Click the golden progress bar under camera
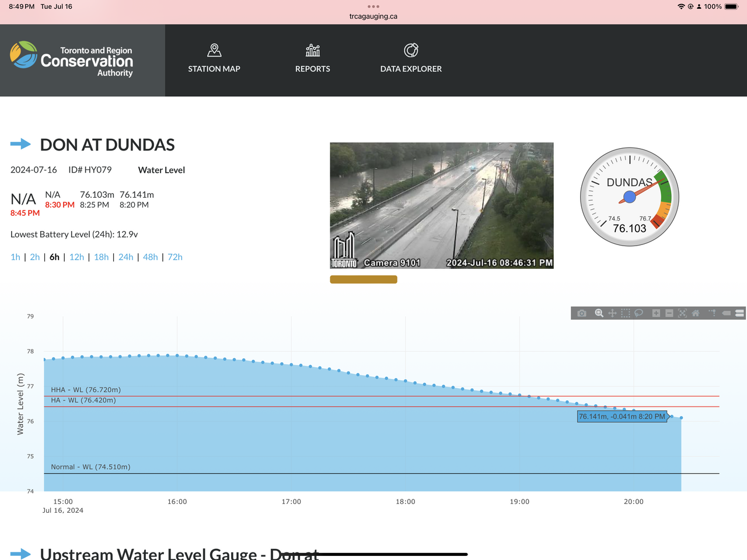Screen dimensions: 747x560 click(364, 279)
